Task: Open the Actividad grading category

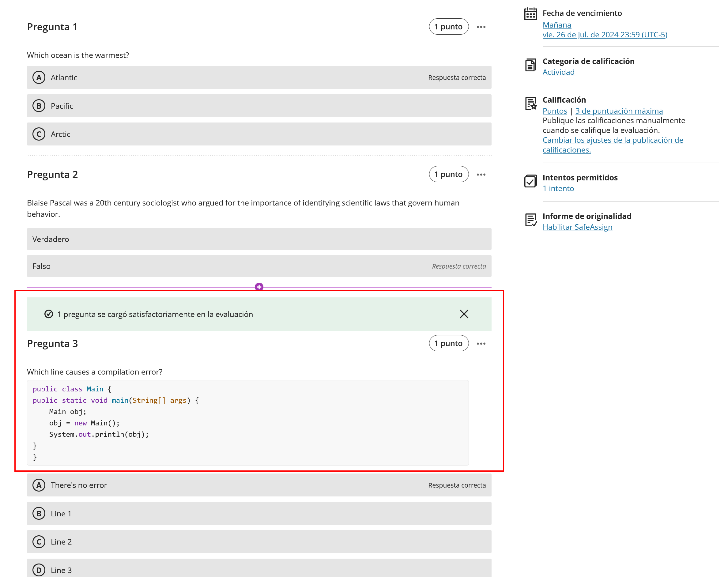Action: [559, 72]
